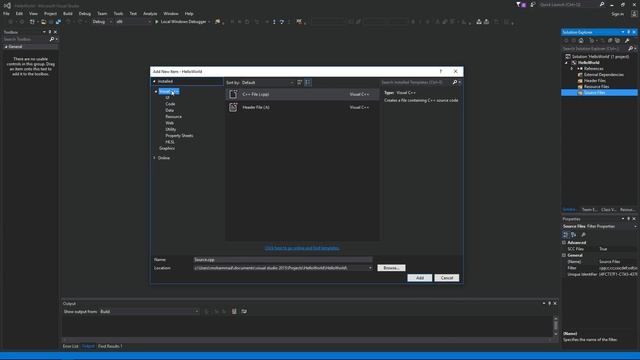Screen dimensions: 640x360
Task: Select the Header File (.h) template
Action: point(302,107)
